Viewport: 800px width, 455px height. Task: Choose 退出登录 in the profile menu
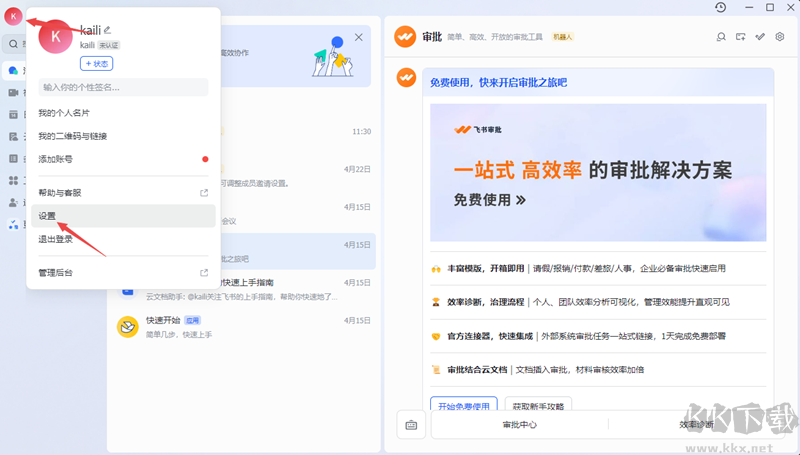[x=55, y=239]
